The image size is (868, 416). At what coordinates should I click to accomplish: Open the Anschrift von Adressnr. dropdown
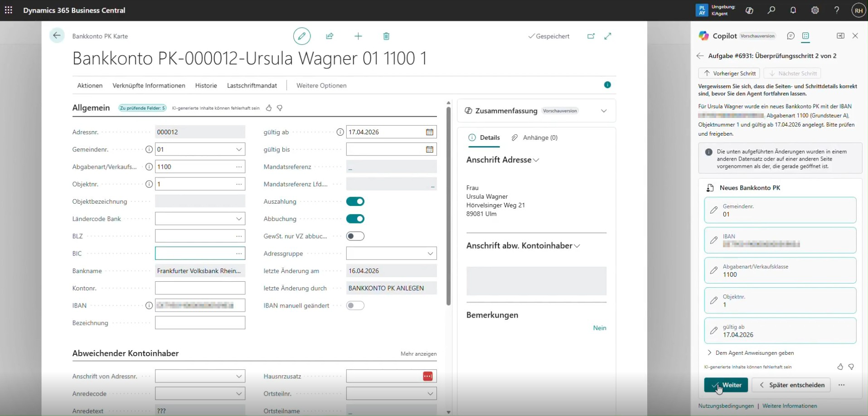[239, 376]
